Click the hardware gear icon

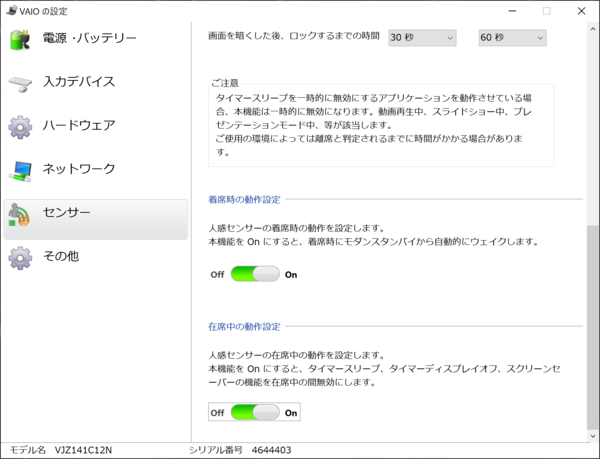tap(20, 127)
